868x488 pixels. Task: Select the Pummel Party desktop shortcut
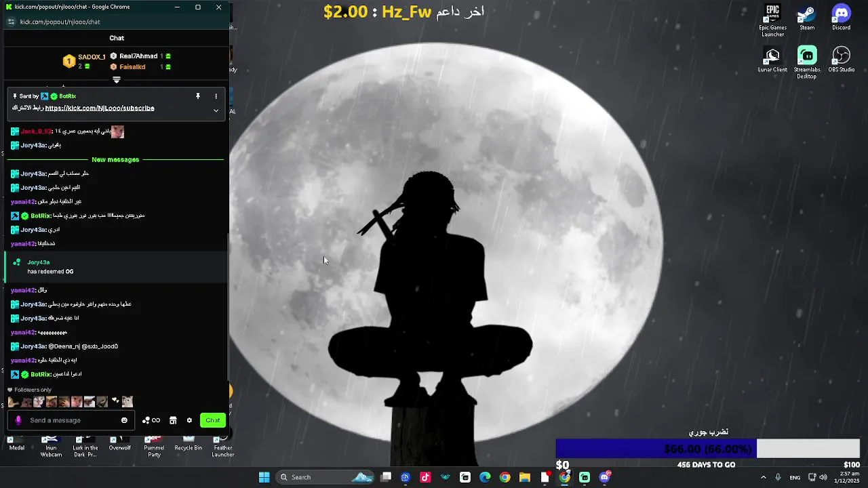tap(154, 447)
